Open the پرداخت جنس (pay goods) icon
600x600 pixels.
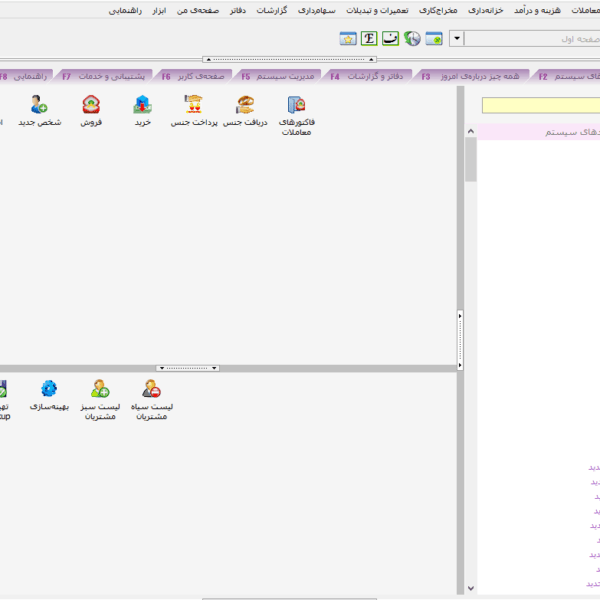[x=193, y=106]
